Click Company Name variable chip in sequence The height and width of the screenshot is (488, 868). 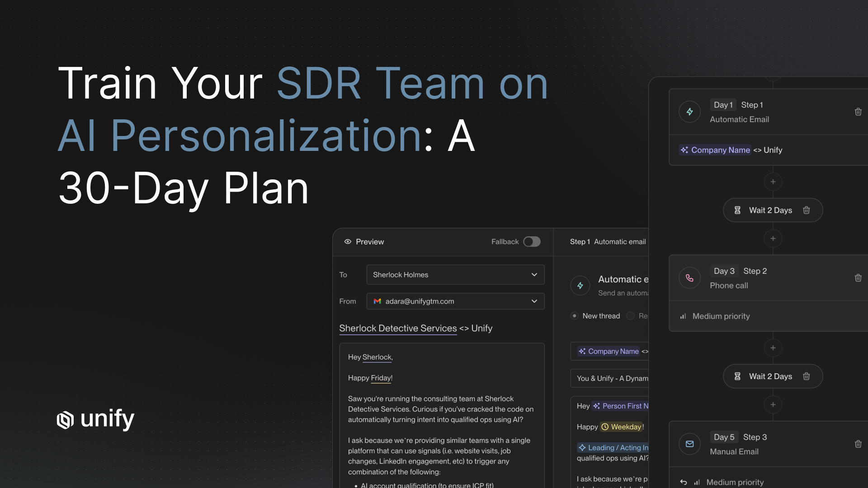pyautogui.click(x=715, y=150)
